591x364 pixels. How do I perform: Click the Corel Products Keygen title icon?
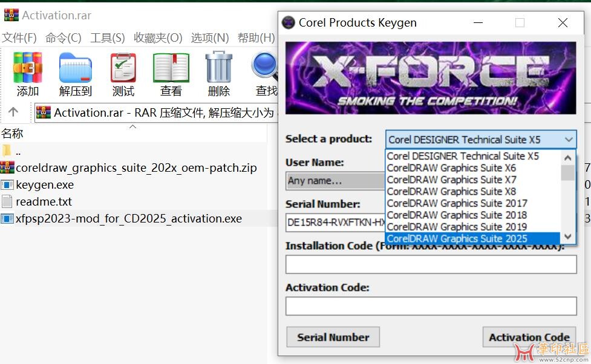pyautogui.click(x=289, y=22)
